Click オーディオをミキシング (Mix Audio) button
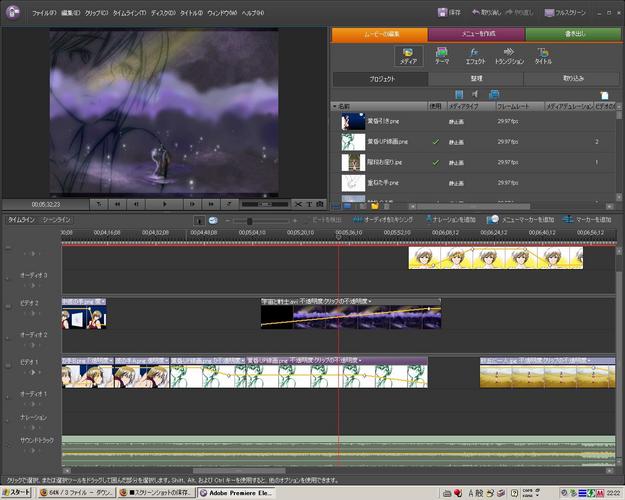The image size is (625, 500). click(383, 220)
